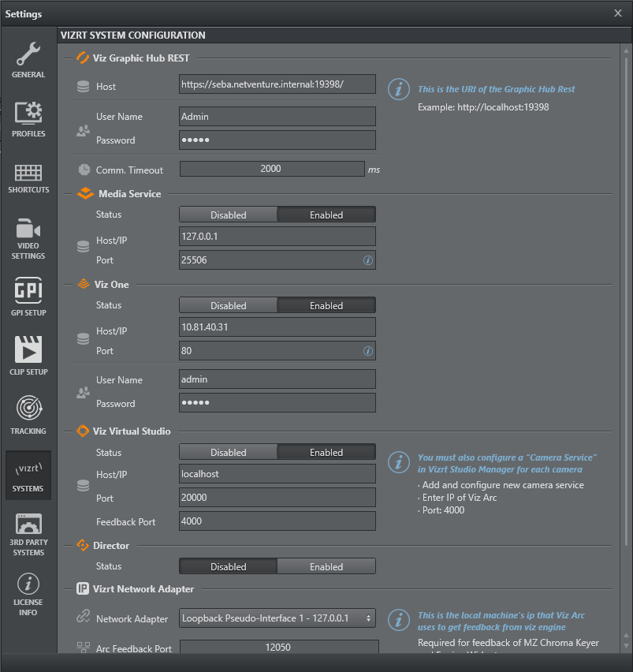Open the Network Adapter dropdown
Image resolution: width=633 pixels, height=672 pixels.
[x=277, y=619]
